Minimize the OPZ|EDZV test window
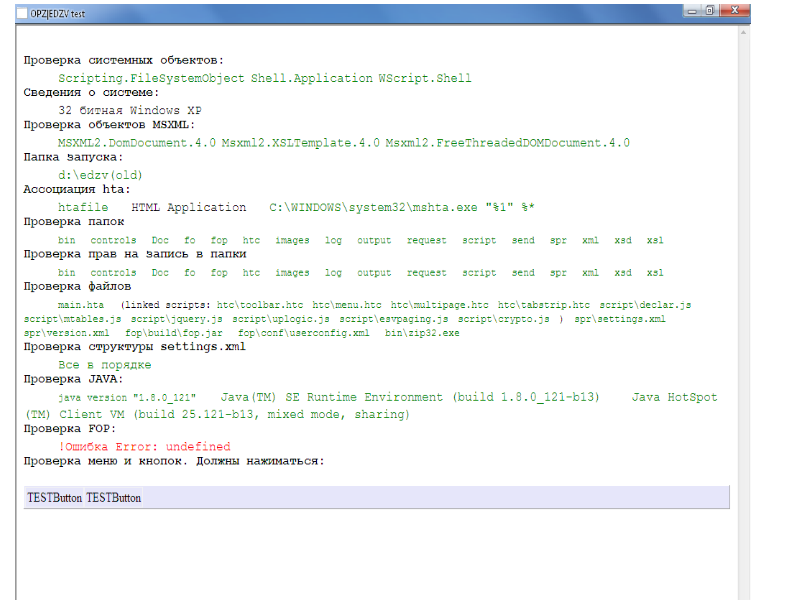 point(692,10)
